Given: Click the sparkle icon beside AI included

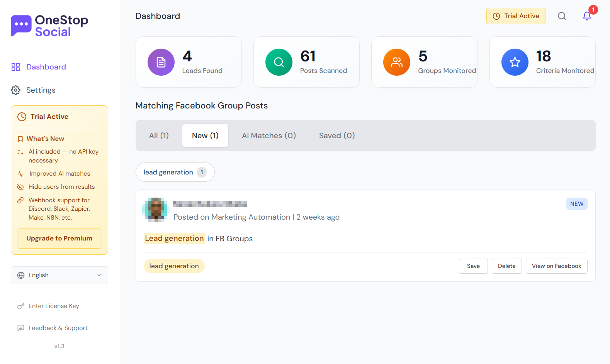Looking at the screenshot, I should pyautogui.click(x=20, y=152).
